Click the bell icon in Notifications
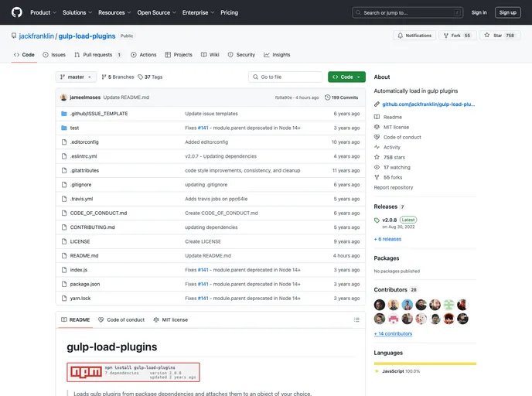 [x=401, y=36]
